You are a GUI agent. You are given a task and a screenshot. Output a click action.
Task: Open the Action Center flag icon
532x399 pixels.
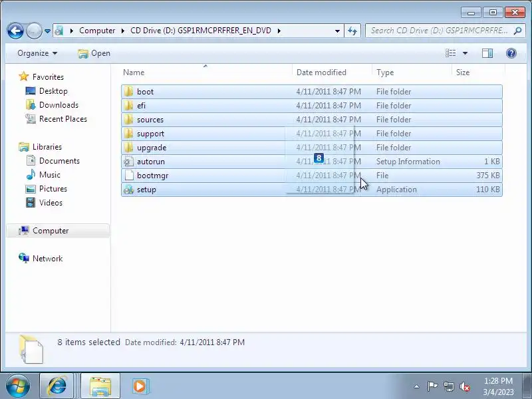coord(432,386)
